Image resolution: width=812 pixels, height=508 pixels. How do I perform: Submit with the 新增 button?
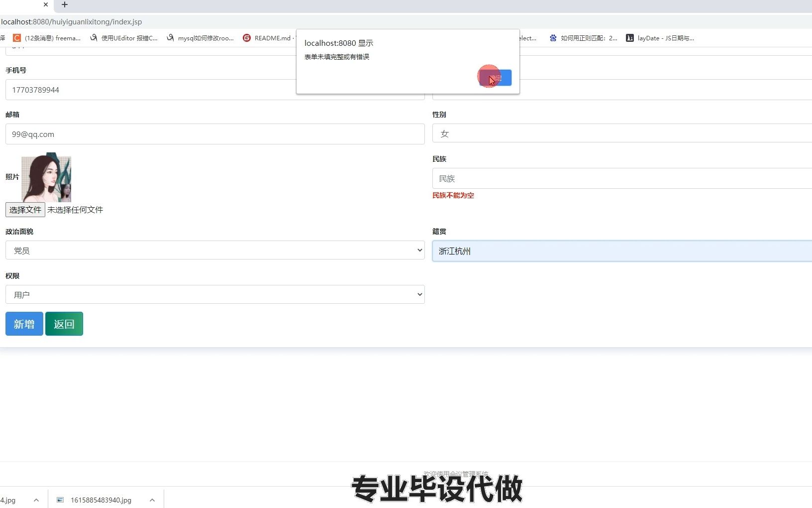(x=24, y=324)
